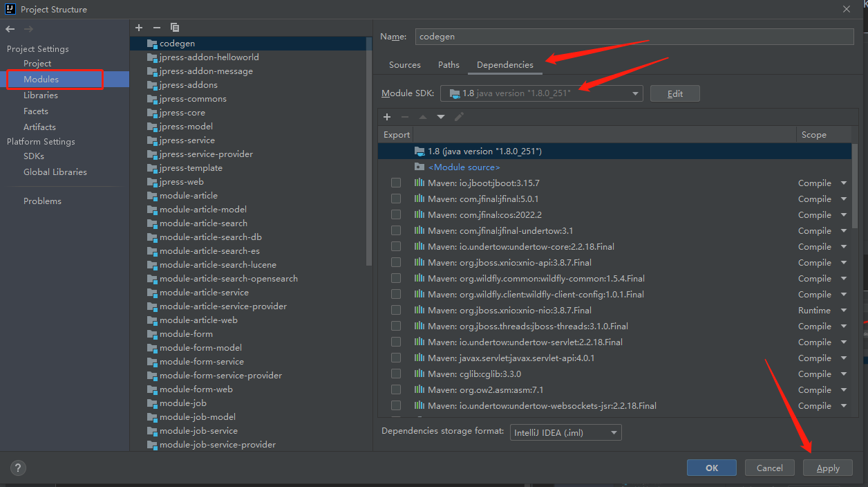Add a dependency with plus icon

pyautogui.click(x=387, y=117)
